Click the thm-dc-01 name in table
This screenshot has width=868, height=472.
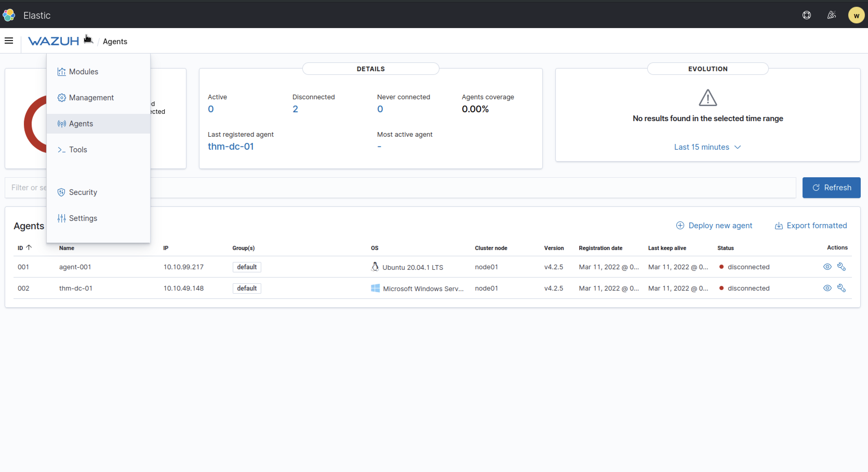point(76,288)
